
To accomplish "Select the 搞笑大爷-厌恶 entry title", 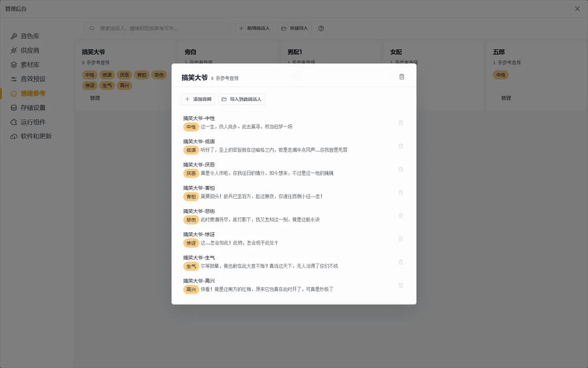I will click(199, 165).
